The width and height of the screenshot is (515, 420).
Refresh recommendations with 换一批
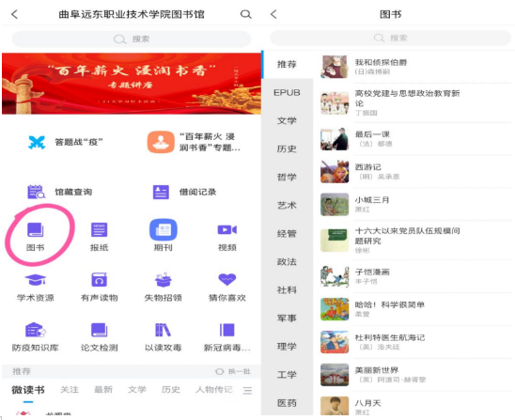click(233, 371)
